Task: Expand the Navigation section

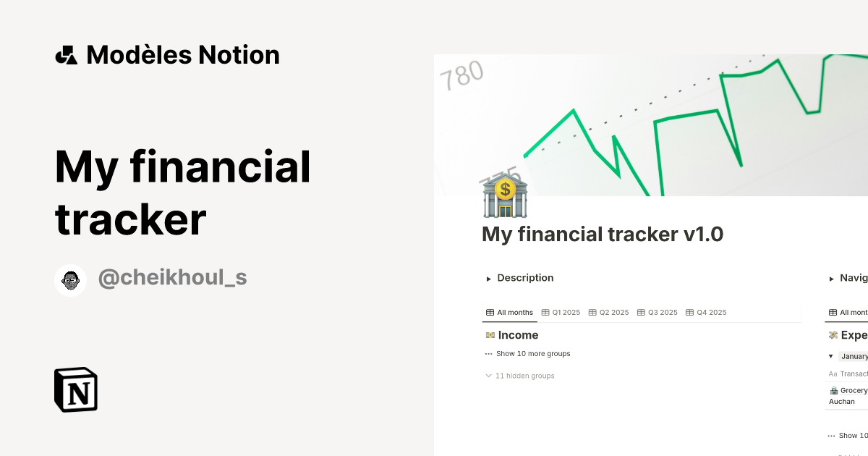Action: 833,278
